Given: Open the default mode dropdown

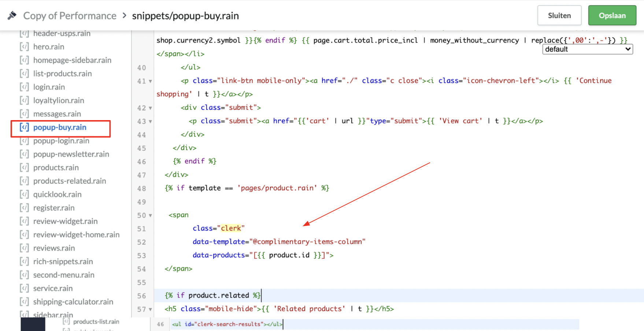Looking at the screenshot, I should 587,49.
